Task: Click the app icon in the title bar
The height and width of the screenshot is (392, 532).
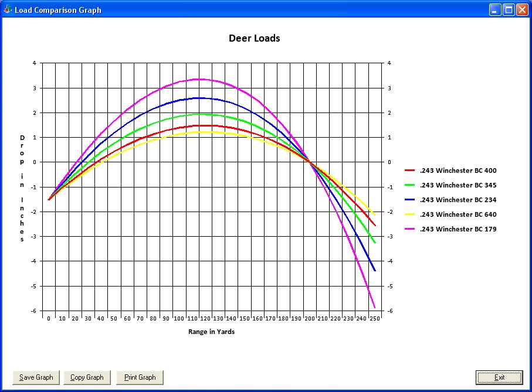Action: pos(8,9)
